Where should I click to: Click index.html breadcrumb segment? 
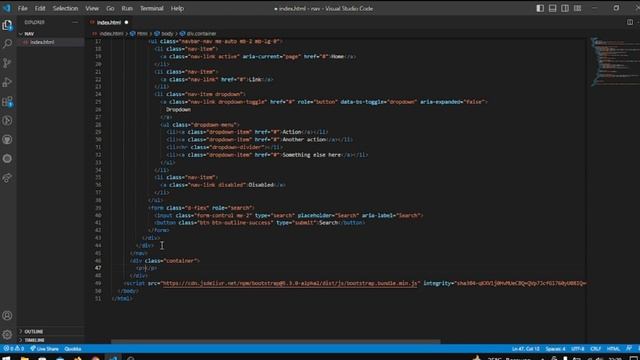[111, 33]
